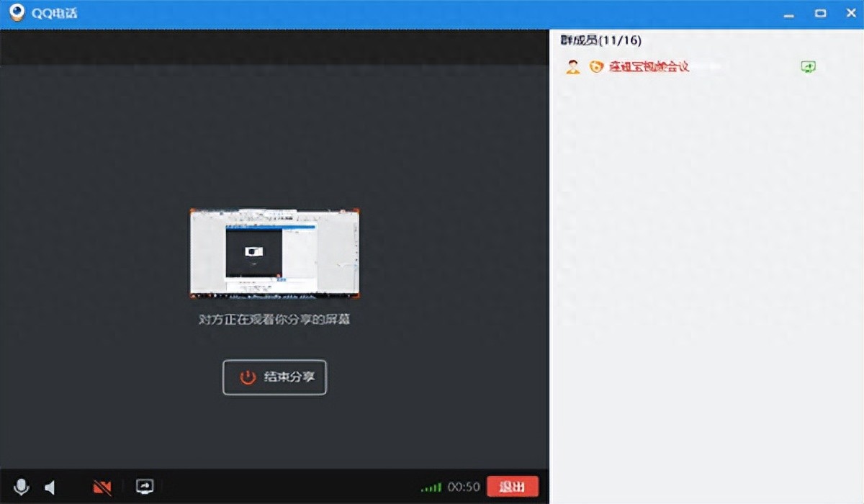This screenshot has width=864, height=504.
Task: Click the network signal strength bars
Action: (432, 487)
